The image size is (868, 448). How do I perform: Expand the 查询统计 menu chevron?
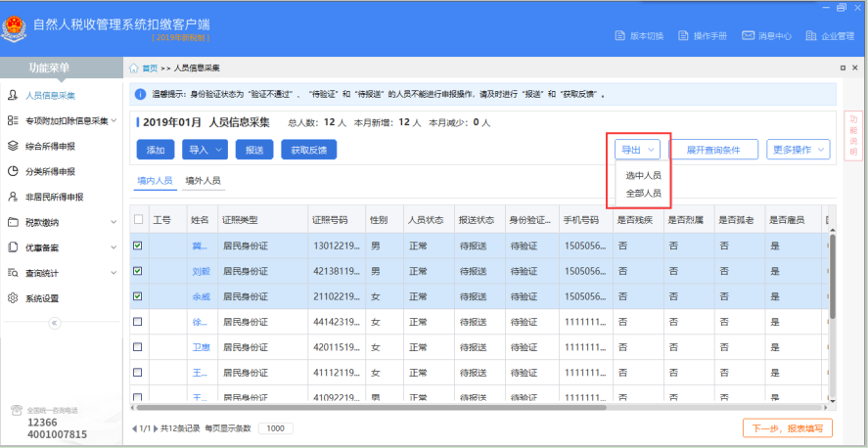tap(114, 273)
